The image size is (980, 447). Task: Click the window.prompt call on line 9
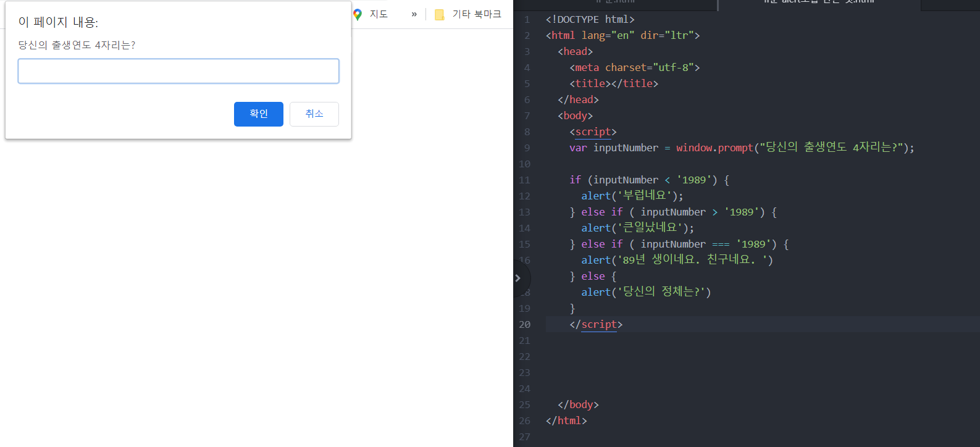tap(795, 148)
